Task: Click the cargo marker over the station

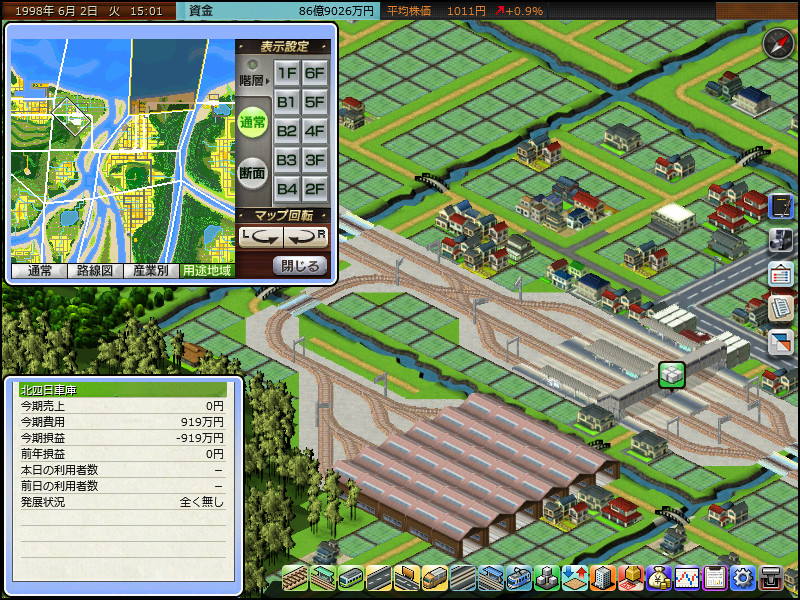Action: click(x=671, y=375)
